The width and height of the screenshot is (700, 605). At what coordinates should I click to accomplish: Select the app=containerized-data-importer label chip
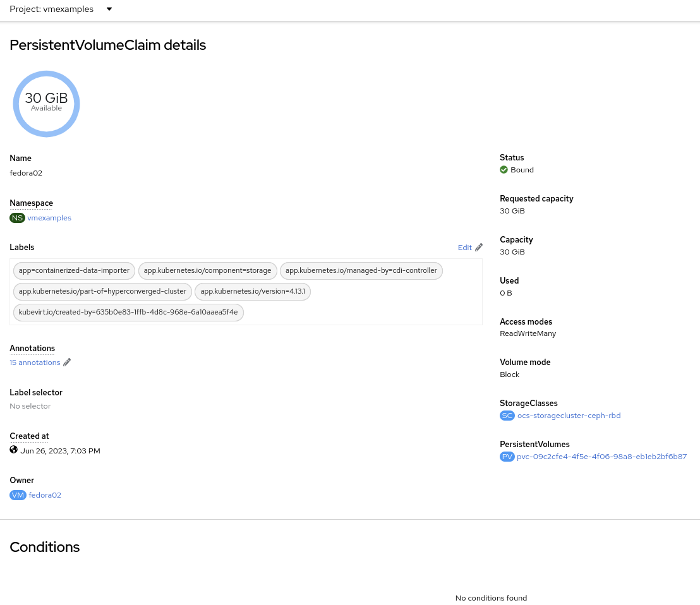(x=74, y=270)
